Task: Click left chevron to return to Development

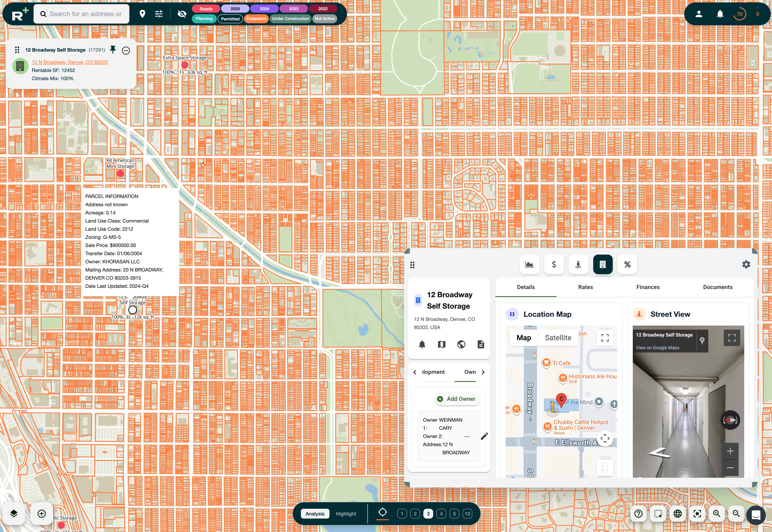Action: [415, 372]
